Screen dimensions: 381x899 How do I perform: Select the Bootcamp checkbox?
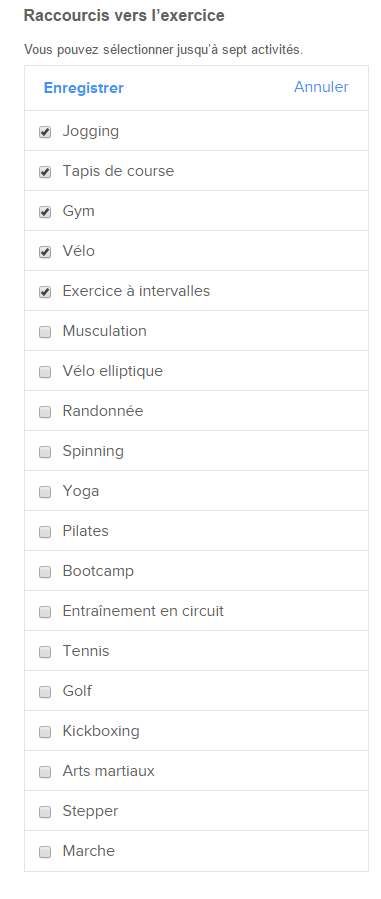(45, 572)
